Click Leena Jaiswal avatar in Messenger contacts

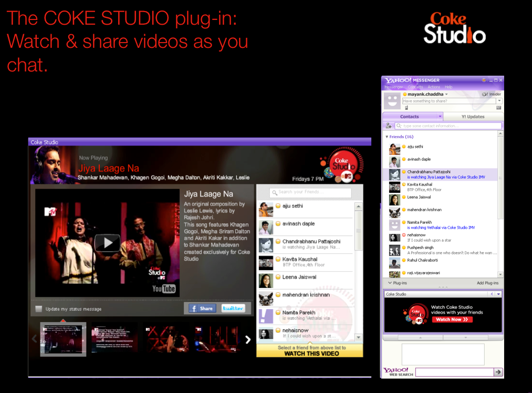pos(394,200)
